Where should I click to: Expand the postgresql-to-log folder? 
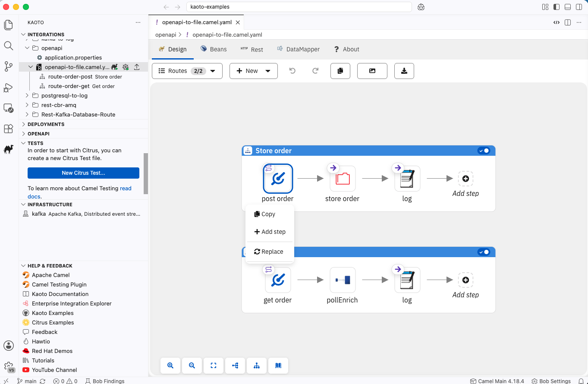[27, 95]
